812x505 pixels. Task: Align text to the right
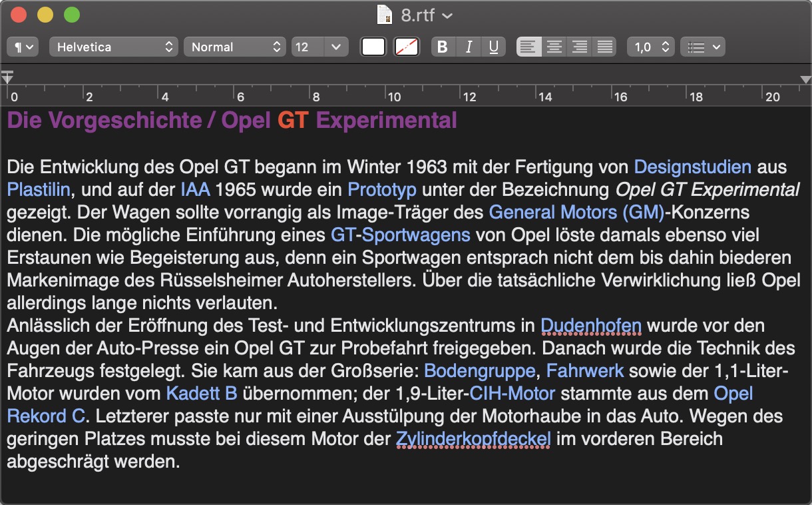click(580, 47)
